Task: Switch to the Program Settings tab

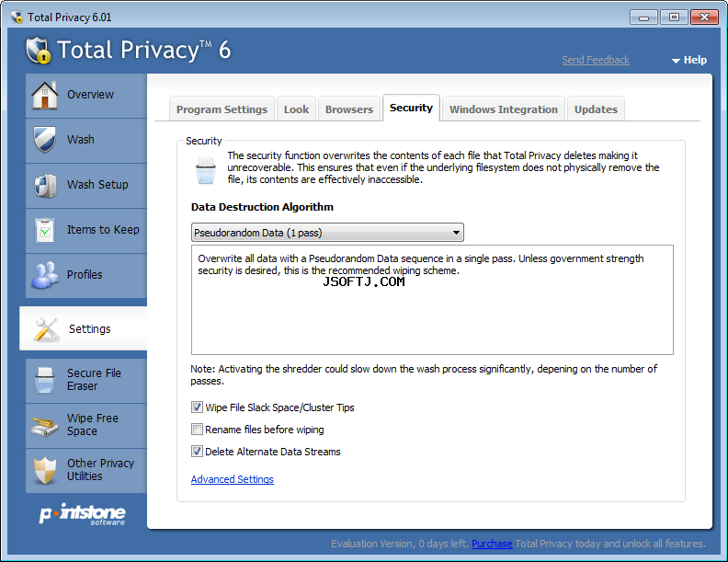Action: point(222,109)
